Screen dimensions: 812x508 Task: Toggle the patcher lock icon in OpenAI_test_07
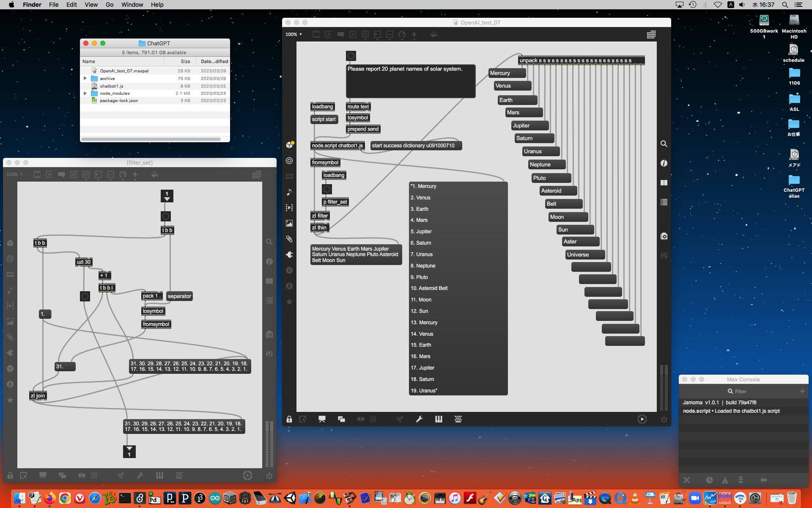(x=289, y=419)
